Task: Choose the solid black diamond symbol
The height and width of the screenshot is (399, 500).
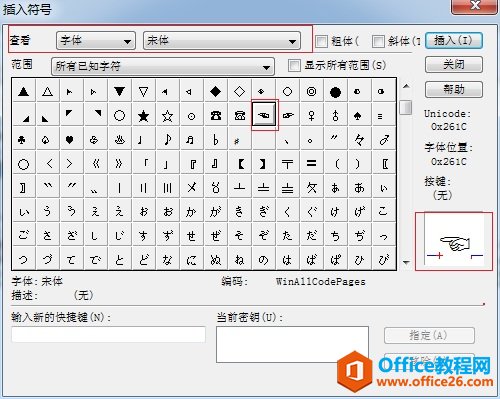Action: [x=215, y=91]
